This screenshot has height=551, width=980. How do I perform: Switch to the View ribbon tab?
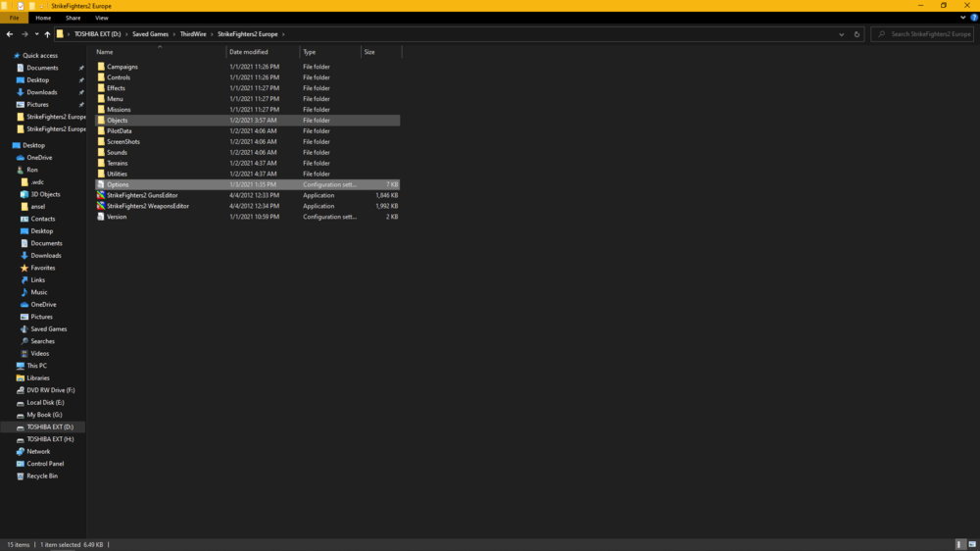pos(101,18)
